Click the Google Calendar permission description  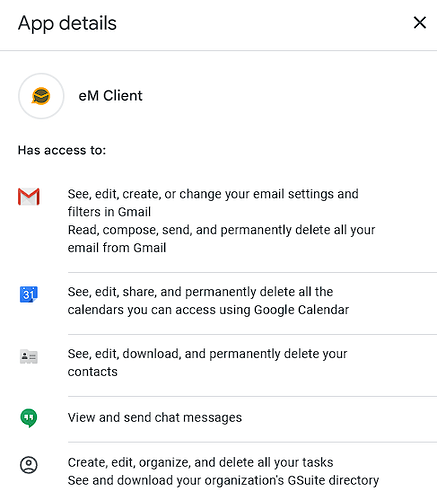[x=208, y=301]
